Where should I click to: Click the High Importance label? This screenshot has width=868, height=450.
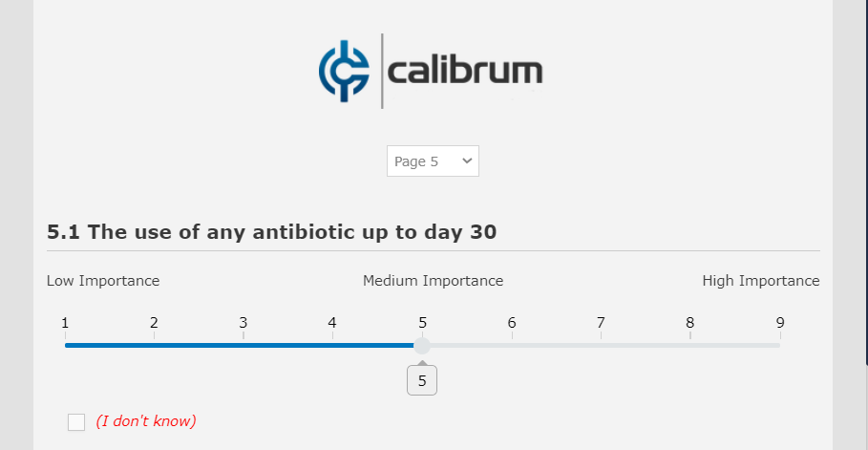coord(761,281)
